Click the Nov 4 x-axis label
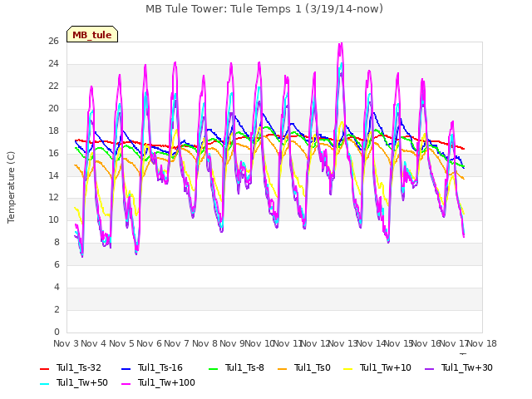Viewport: 532px width, 399px height. (x=93, y=343)
